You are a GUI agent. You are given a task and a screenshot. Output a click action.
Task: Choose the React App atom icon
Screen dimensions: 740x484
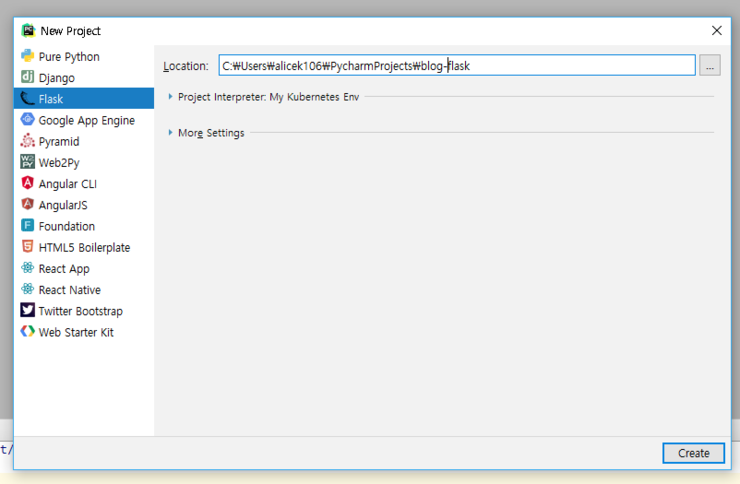[27, 268]
